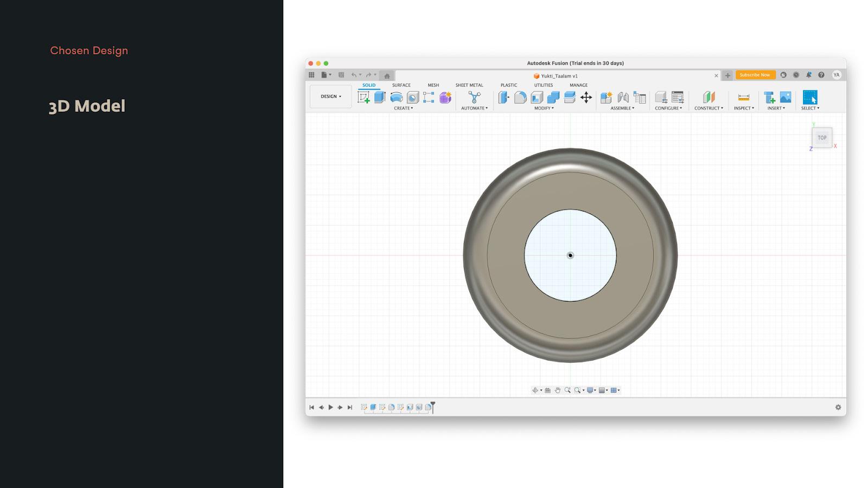Image resolution: width=868 pixels, height=488 pixels.
Task: Open the DESIGN workspace dropdown
Action: click(331, 97)
